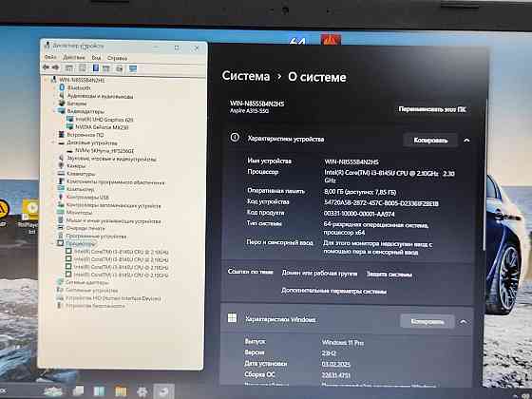Open File Explorer folder icon on the taskbar

tap(121, 391)
